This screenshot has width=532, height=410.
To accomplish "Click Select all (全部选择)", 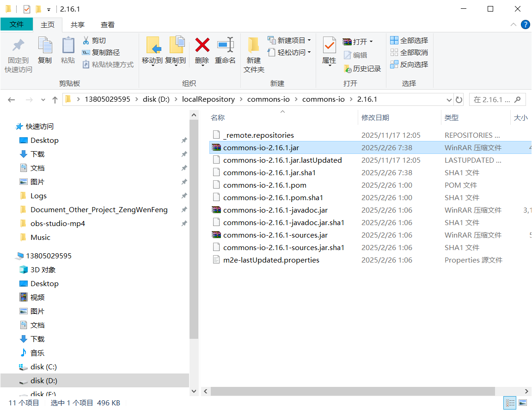I will (409, 41).
